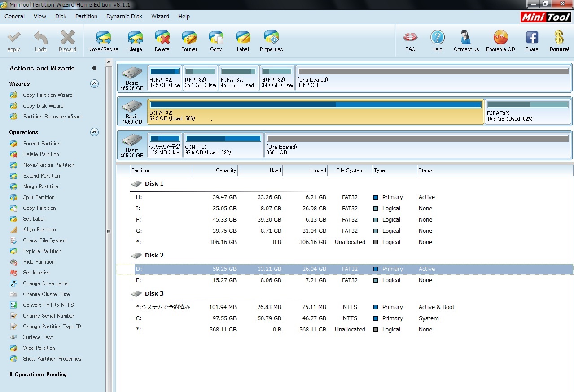Click the Delete partition toolbar icon

162,41
